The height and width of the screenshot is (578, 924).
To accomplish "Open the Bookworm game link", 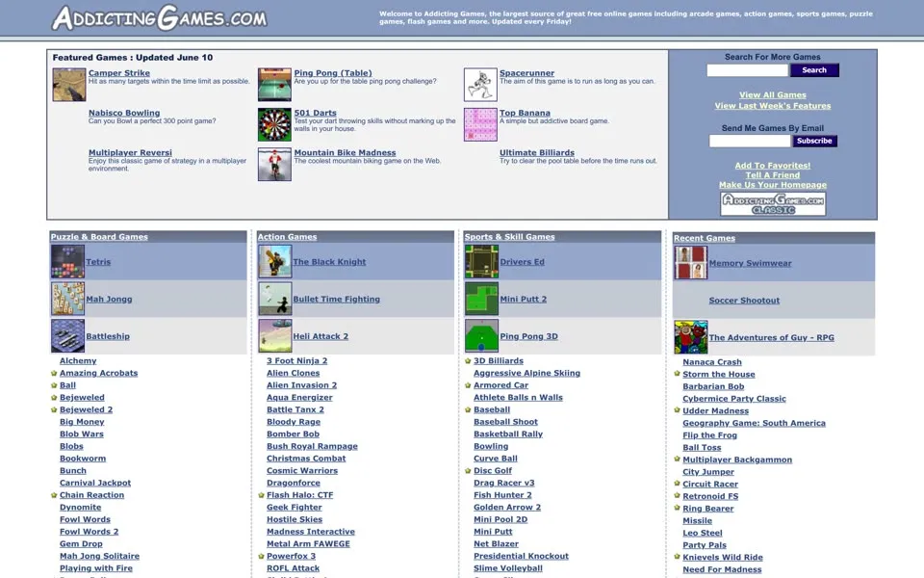I will (x=83, y=459).
